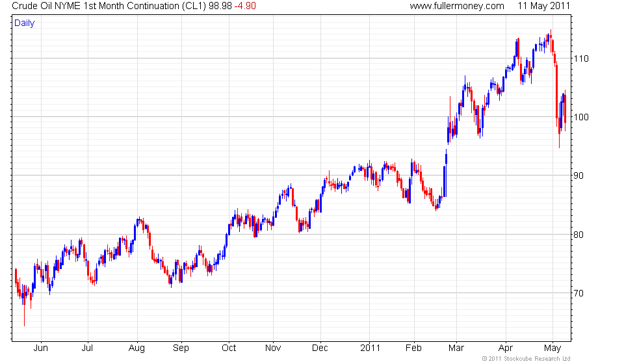This screenshot has height=364, width=624.
Task: Click the 2011 year label on axis
Action: click(x=370, y=348)
